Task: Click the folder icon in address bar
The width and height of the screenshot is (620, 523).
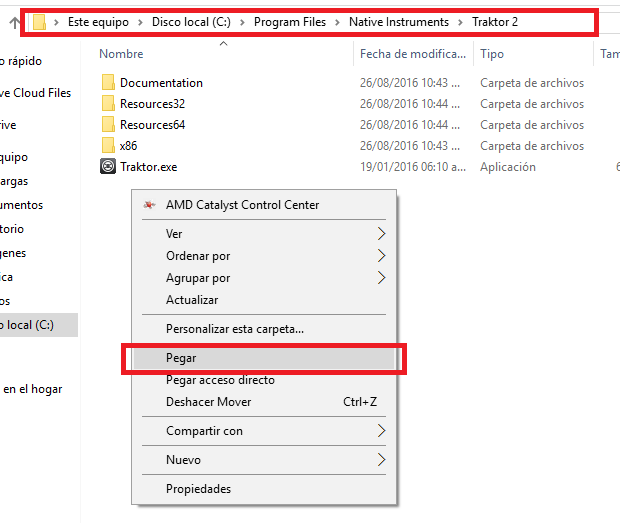Action: [39, 22]
